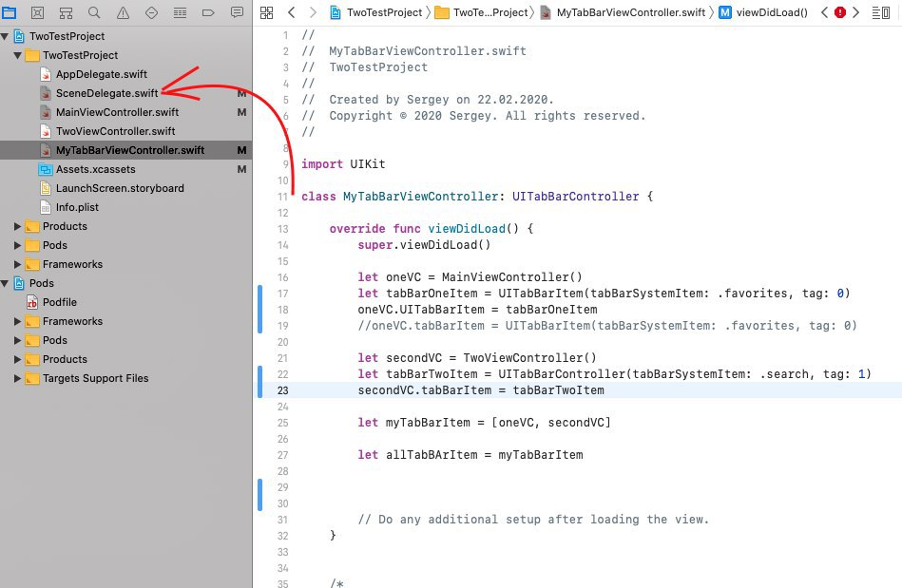Click TwoTe...Project folder in jump bar
Viewport: 902px width, 588px height.
pyautogui.click(x=483, y=12)
